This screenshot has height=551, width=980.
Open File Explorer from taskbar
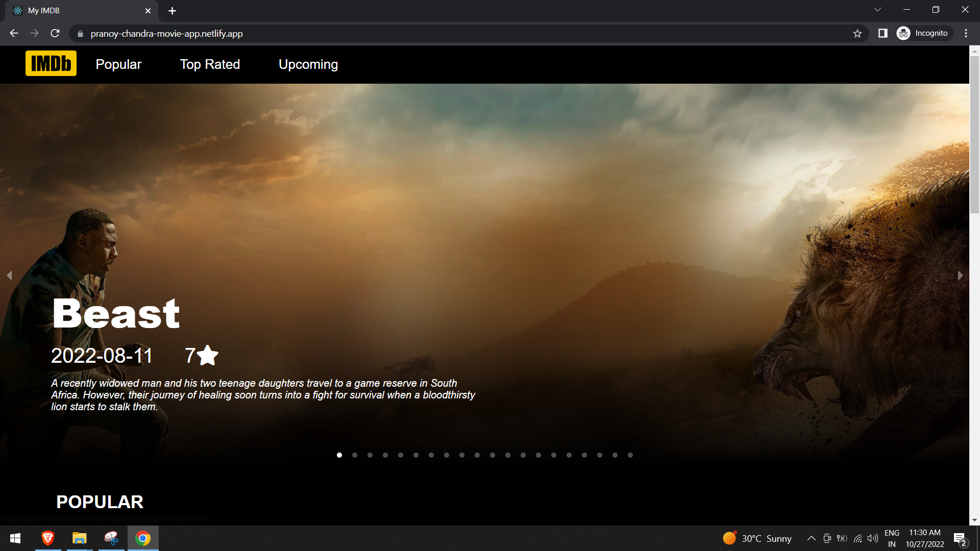coord(79,538)
